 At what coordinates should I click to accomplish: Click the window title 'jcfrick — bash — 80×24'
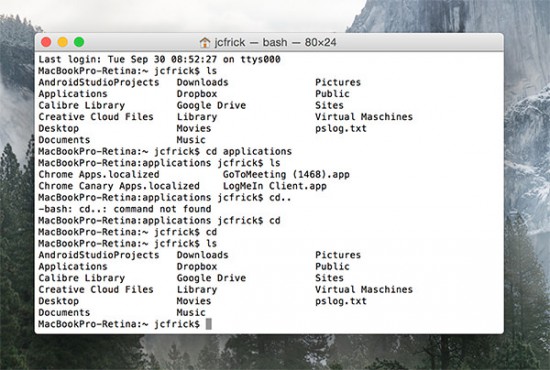click(275, 42)
